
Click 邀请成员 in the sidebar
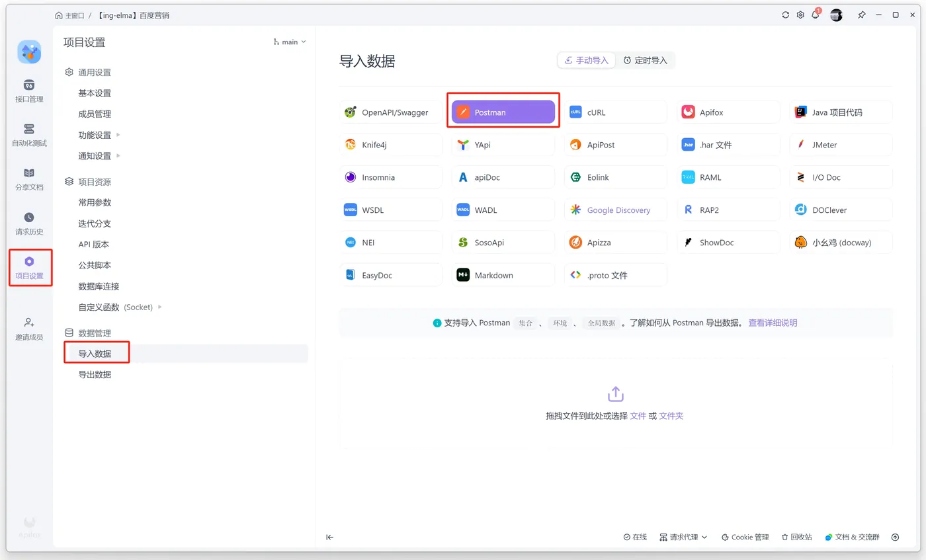coord(29,329)
